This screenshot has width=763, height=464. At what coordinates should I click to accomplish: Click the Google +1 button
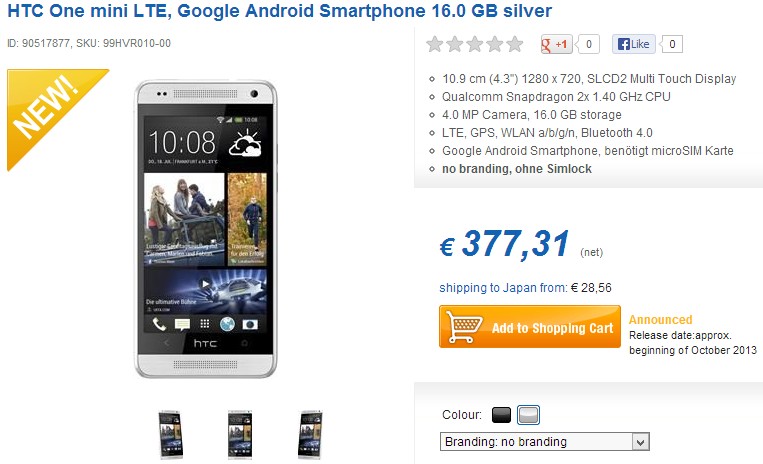point(556,44)
